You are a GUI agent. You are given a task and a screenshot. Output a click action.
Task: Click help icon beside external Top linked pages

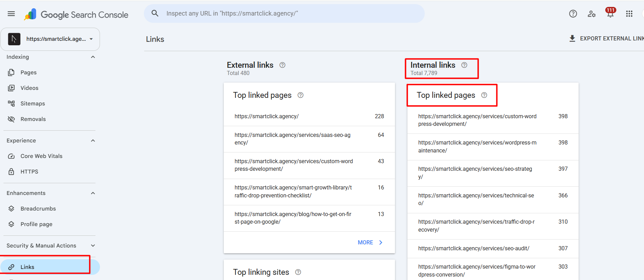(301, 95)
